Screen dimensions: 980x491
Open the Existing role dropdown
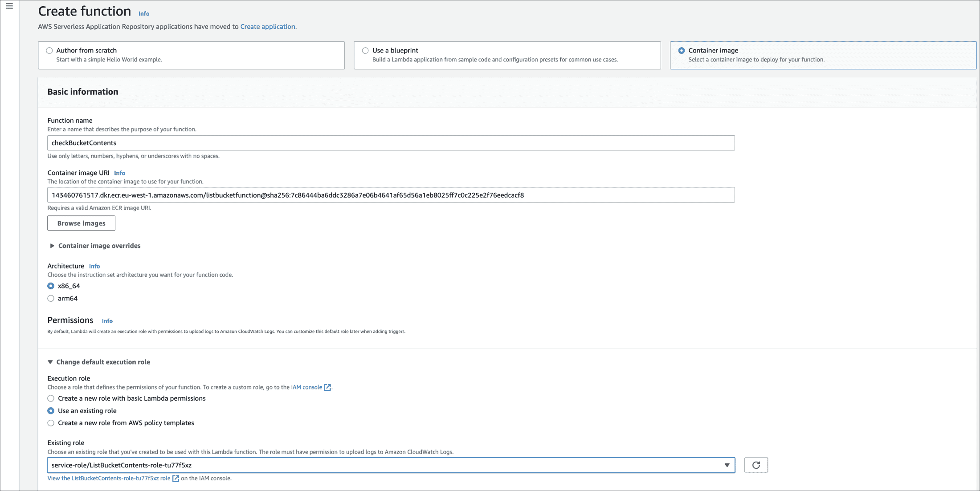coord(727,465)
